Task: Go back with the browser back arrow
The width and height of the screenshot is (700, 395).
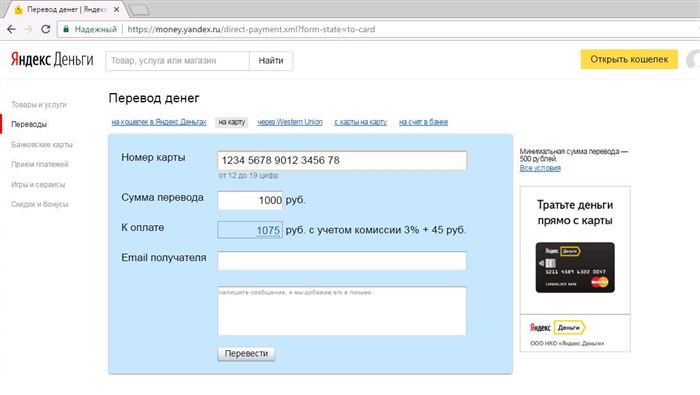Action: tap(12, 29)
